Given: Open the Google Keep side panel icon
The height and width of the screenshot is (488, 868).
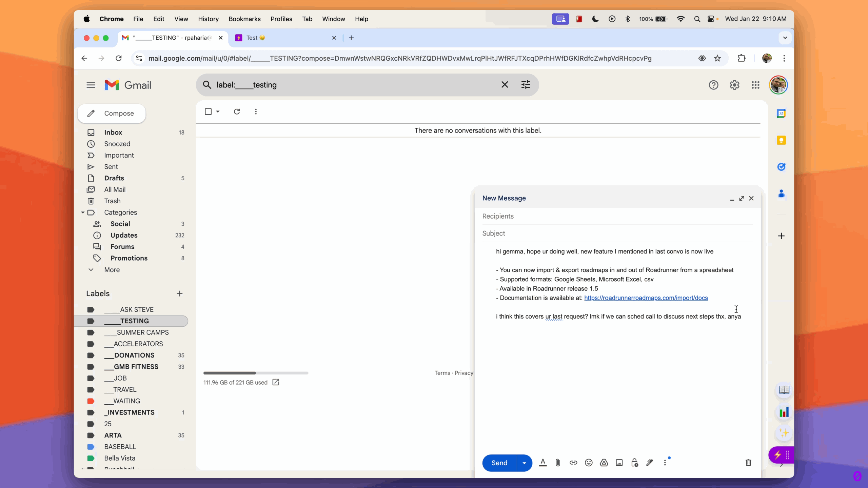Looking at the screenshot, I should [781, 140].
